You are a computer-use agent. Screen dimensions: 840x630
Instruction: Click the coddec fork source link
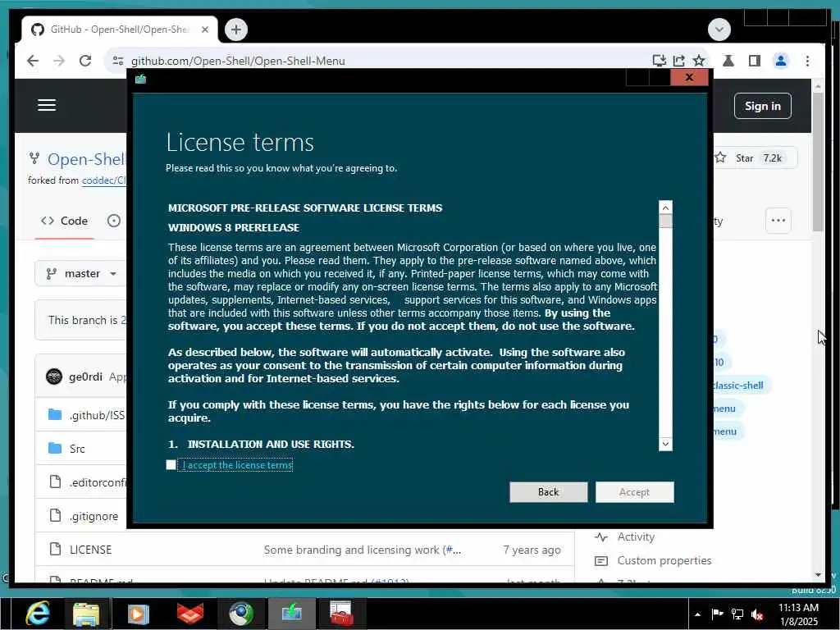pyautogui.click(x=104, y=180)
